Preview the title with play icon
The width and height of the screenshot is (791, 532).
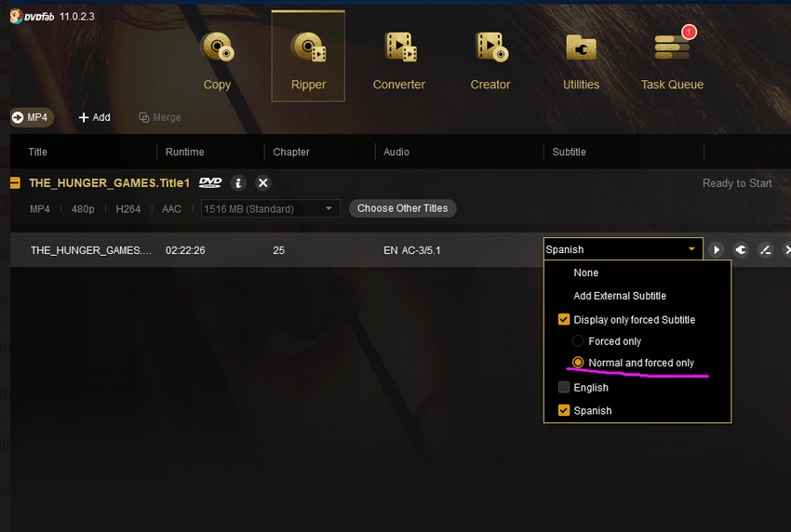point(716,249)
